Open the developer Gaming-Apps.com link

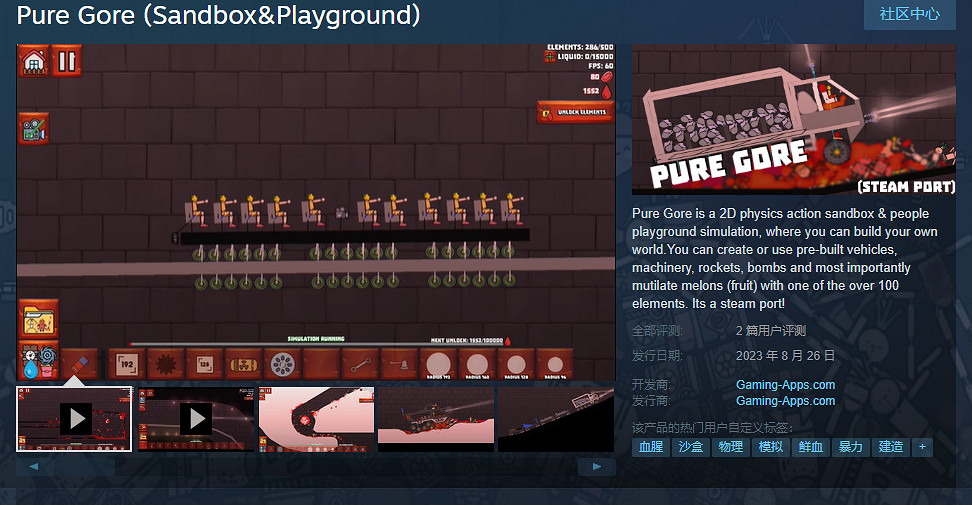pos(785,385)
